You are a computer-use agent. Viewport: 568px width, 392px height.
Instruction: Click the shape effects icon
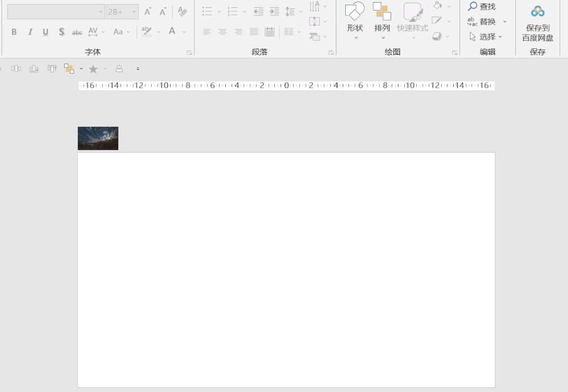click(x=437, y=36)
